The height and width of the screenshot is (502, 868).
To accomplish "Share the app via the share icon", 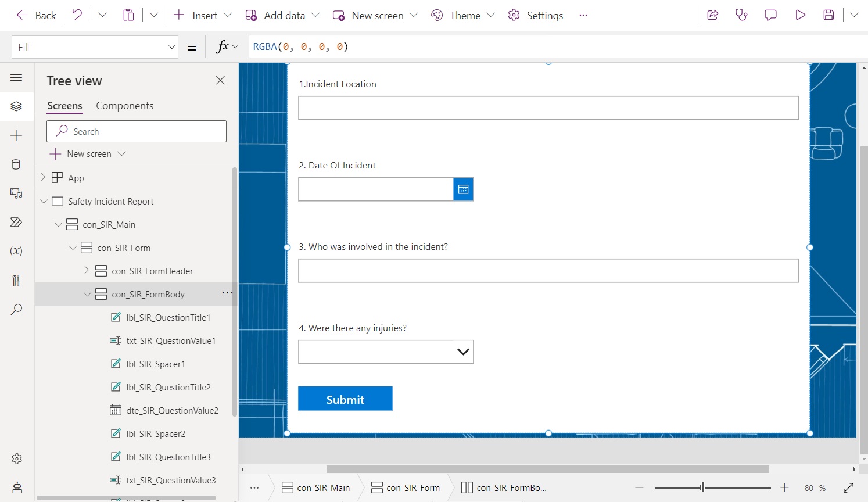I will coord(713,15).
